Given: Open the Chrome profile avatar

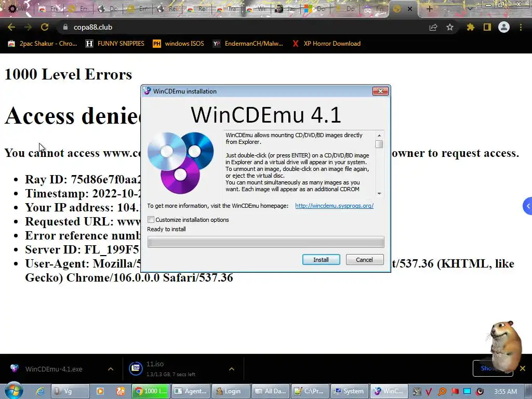Looking at the screenshot, I should tap(504, 27).
